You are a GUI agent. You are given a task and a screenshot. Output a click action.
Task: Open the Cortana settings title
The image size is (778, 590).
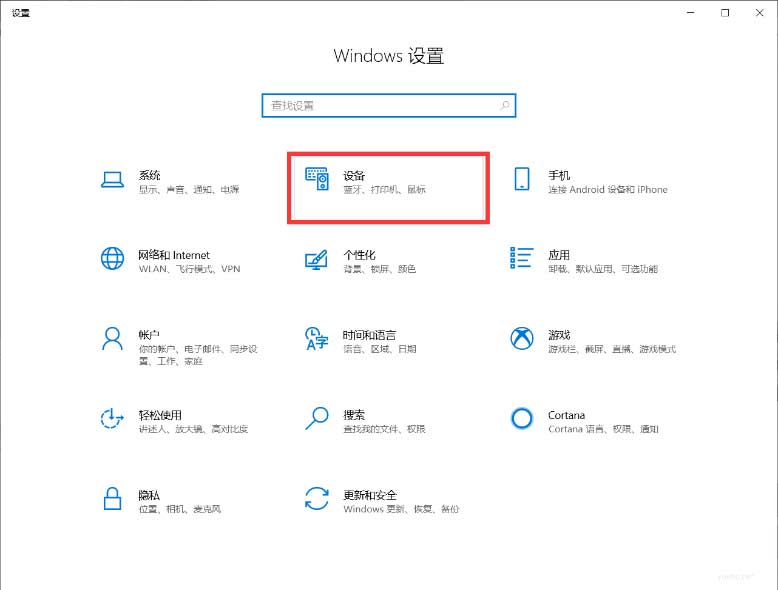(x=566, y=415)
